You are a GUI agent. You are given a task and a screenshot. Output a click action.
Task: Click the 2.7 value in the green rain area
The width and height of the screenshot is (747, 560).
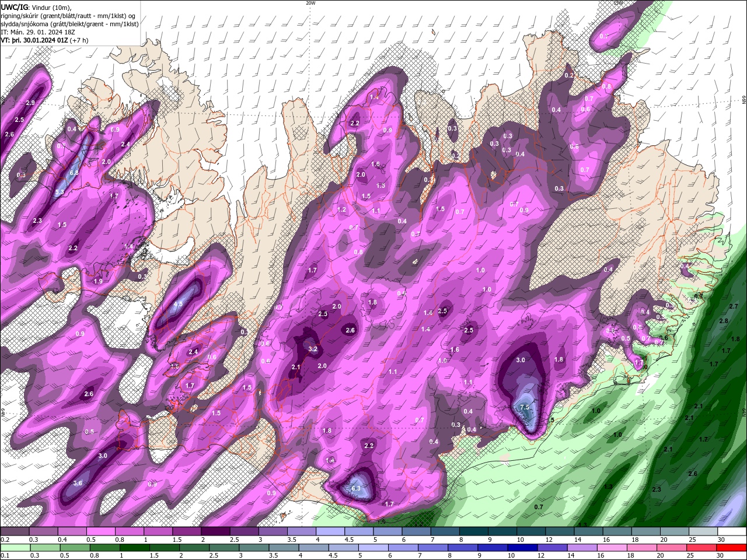tap(734, 306)
